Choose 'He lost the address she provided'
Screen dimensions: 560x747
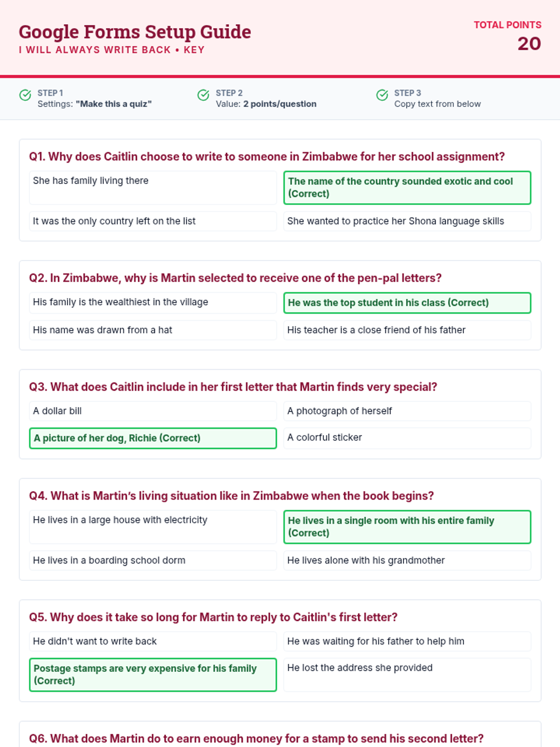tap(407, 675)
